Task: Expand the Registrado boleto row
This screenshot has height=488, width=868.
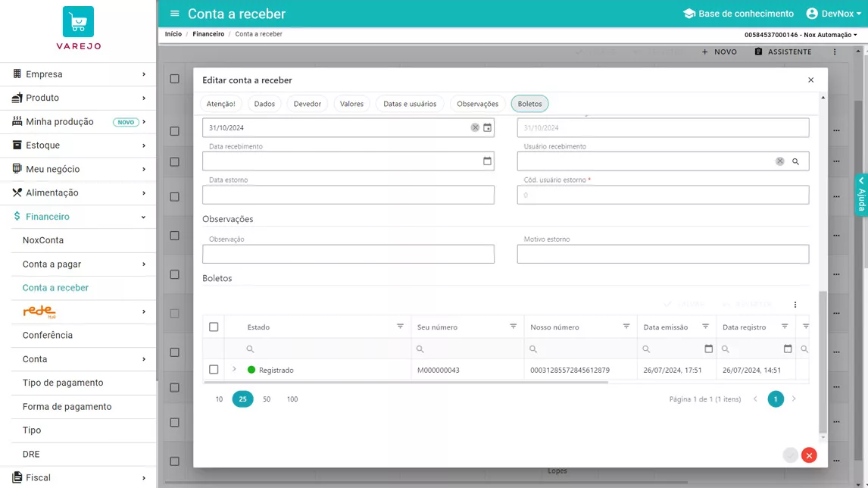Action: point(234,369)
